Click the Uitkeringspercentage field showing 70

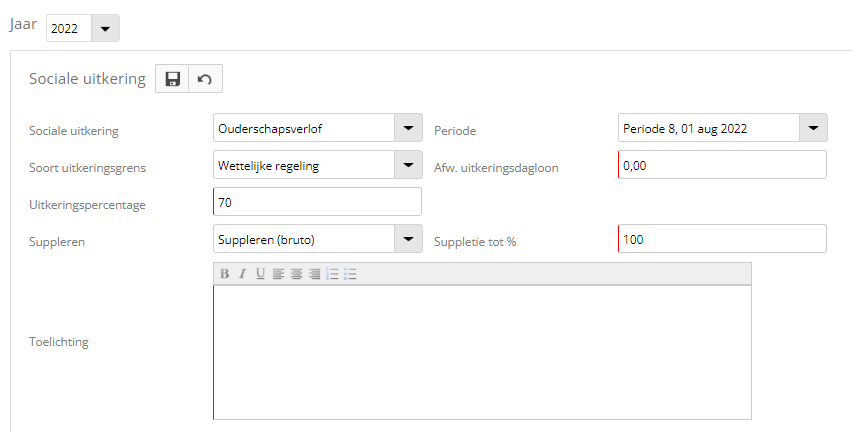click(317, 202)
